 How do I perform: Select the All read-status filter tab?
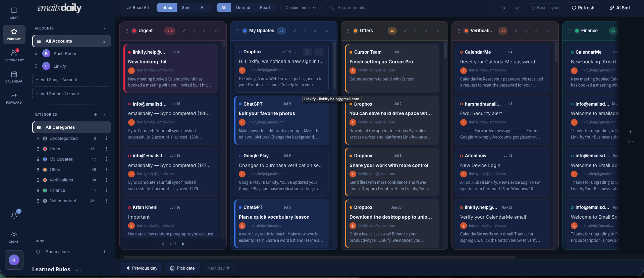(x=224, y=8)
